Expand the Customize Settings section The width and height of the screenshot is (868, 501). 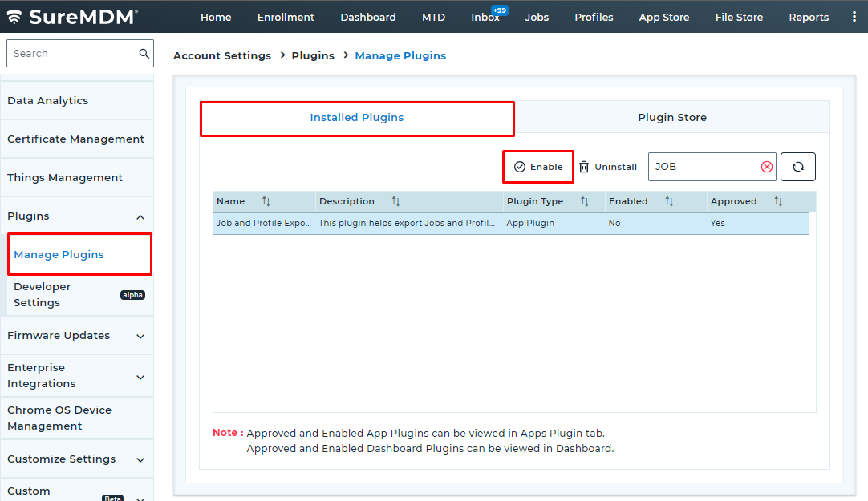coord(140,459)
